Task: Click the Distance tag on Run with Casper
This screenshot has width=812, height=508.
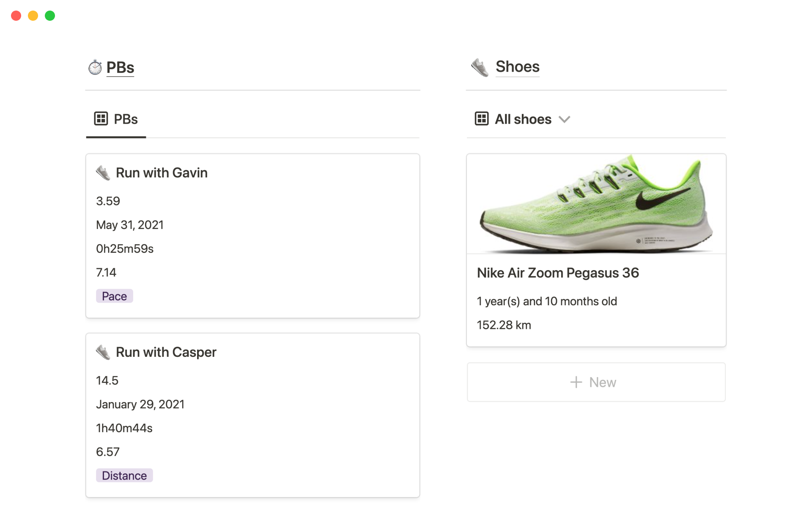Action: coord(124,475)
